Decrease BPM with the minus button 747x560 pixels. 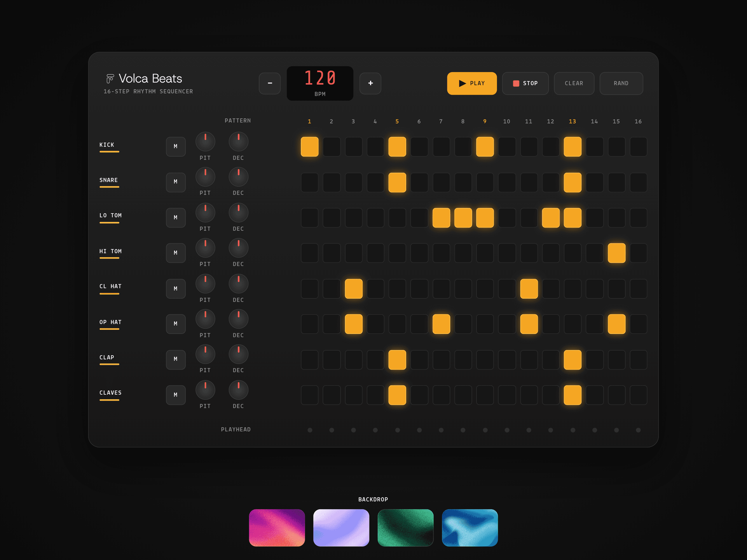tap(270, 83)
